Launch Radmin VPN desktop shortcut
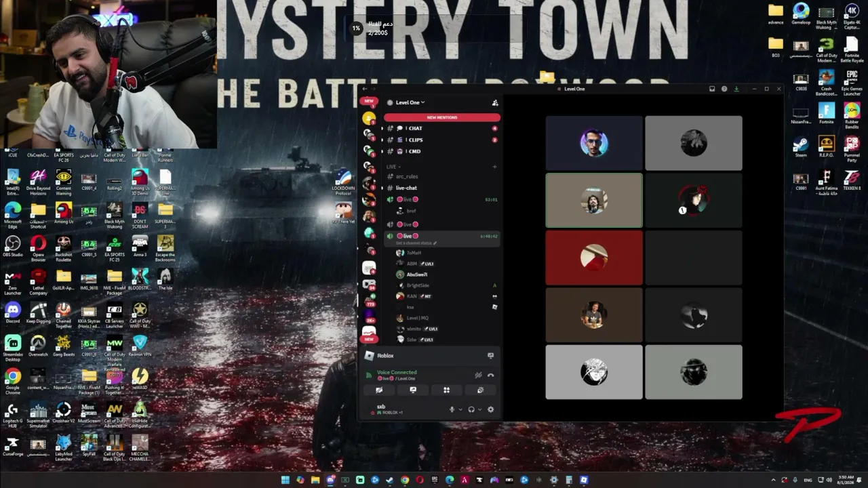 pyautogui.click(x=140, y=346)
